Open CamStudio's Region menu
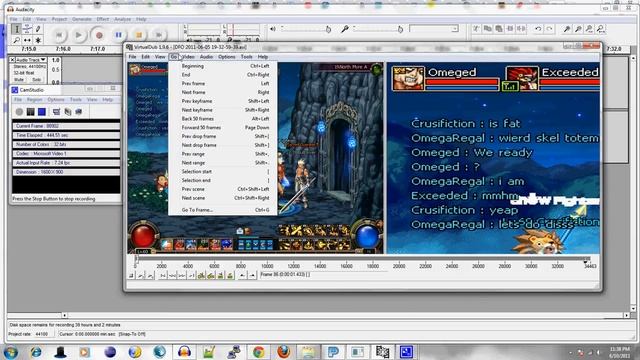Screen dimensions: 640x360 pos(34,100)
